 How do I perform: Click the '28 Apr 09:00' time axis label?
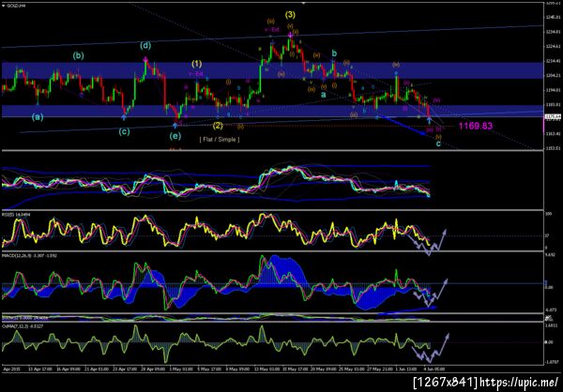pyautogui.click(x=152, y=369)
